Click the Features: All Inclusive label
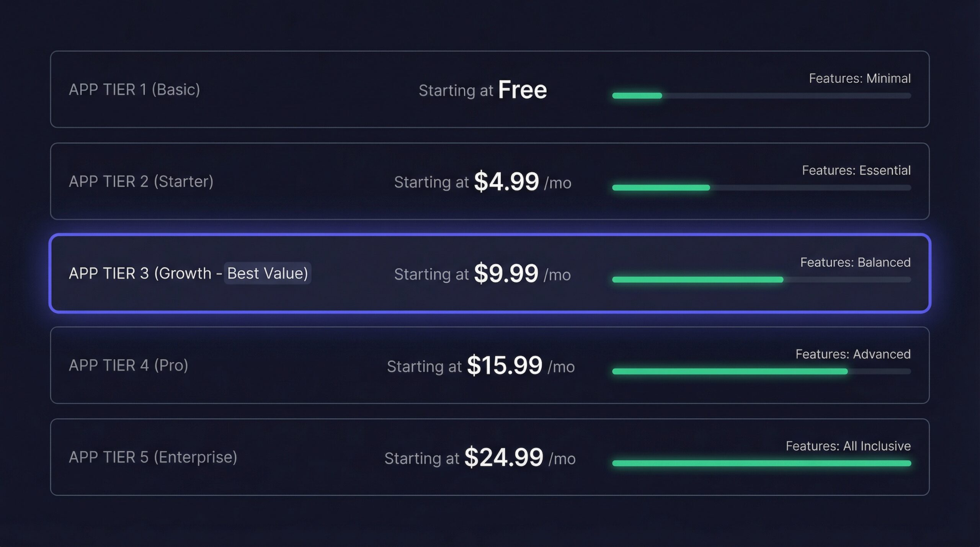The width and height of the screenshot is (980, 547). coord(848,446)
